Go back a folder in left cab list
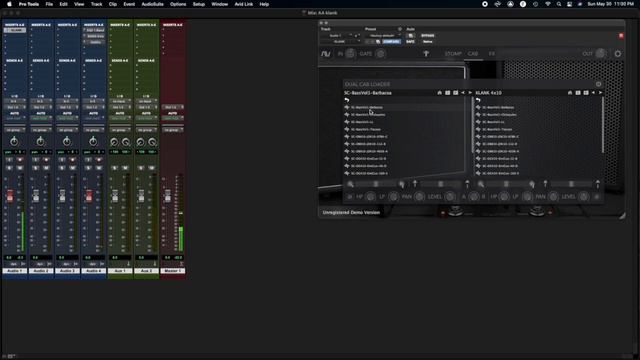 point(347,100)
